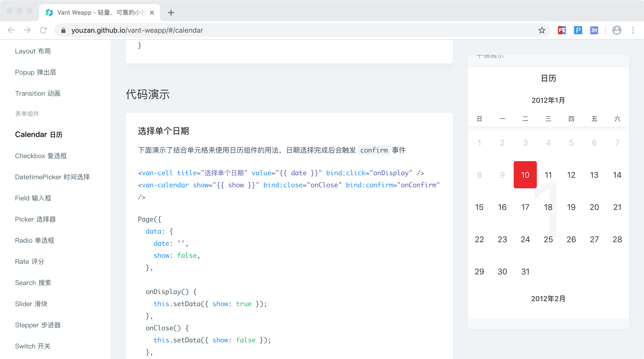Close the Vant Weapp tab
Screen dimensions: 644x359
point(152,13)
